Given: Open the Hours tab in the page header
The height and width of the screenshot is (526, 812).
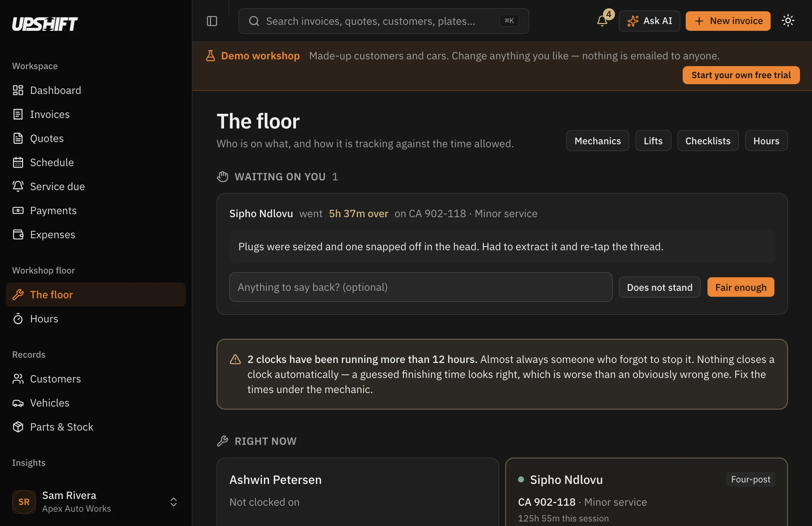Looking at the screenshot, I should coord(766,141).
